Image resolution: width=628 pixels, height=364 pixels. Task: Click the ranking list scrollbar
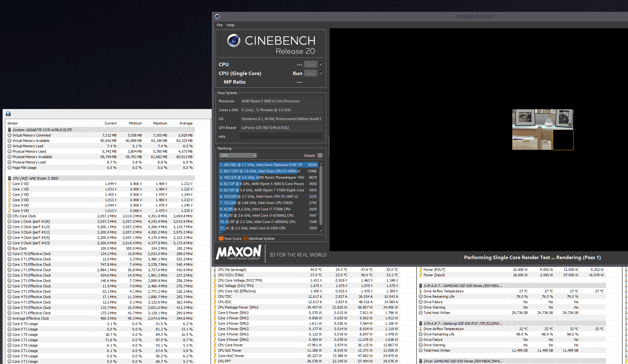click(x=321, y=195)
